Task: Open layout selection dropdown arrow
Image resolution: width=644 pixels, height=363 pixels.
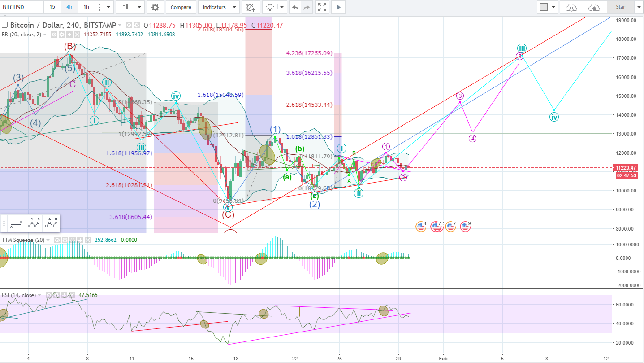Action: (553, 7)
